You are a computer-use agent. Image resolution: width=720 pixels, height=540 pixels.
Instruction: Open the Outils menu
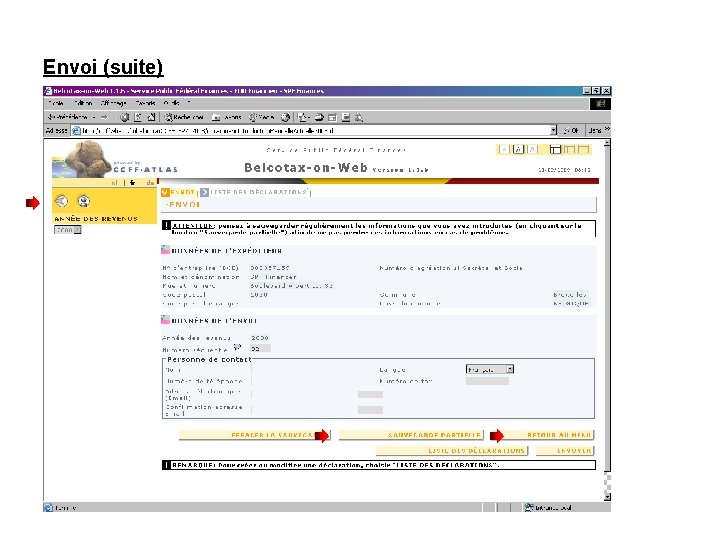[171, 103]
